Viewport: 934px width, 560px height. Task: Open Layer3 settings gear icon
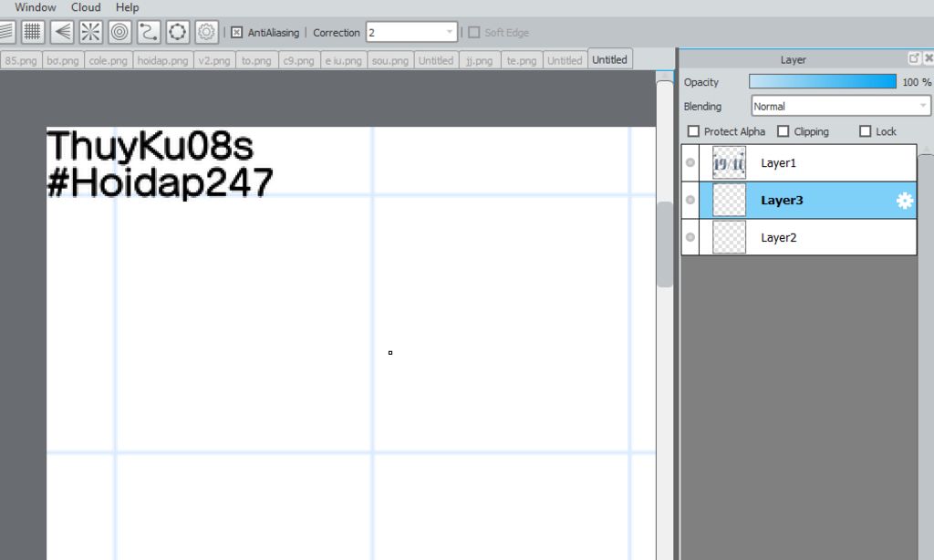pos(904,201)
